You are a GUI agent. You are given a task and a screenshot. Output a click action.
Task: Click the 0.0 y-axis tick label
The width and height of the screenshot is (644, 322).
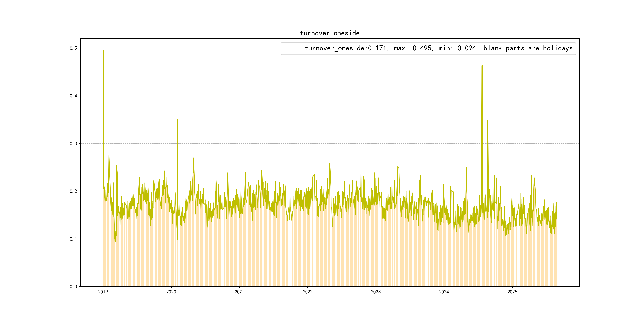tap(73, 286)
